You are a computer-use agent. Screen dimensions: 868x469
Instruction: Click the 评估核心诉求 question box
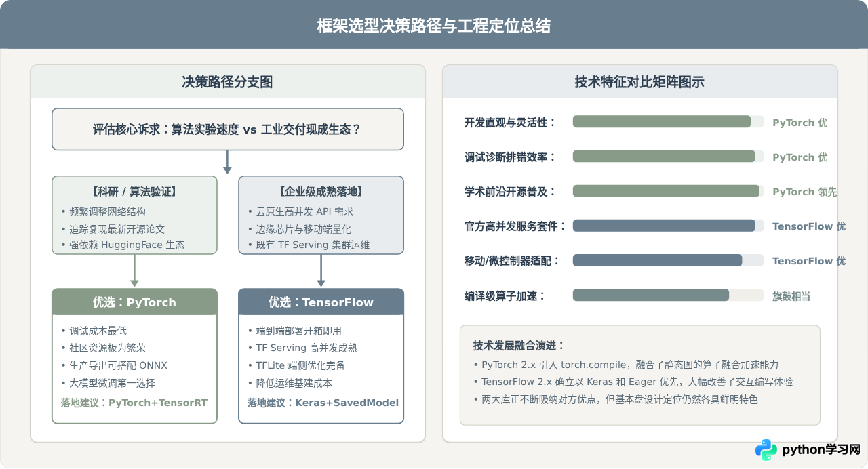[228, 129]
